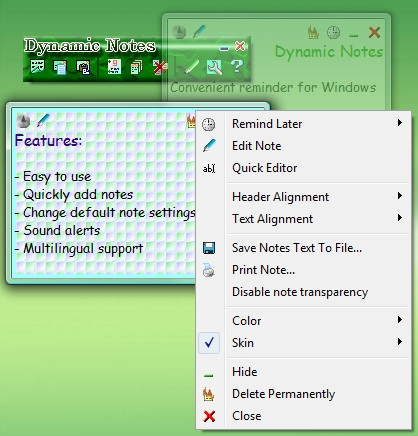Expand the Text Alignment submenu arrow
The image size is (418, 436).
pyautogui.click(x=400, y=218)
